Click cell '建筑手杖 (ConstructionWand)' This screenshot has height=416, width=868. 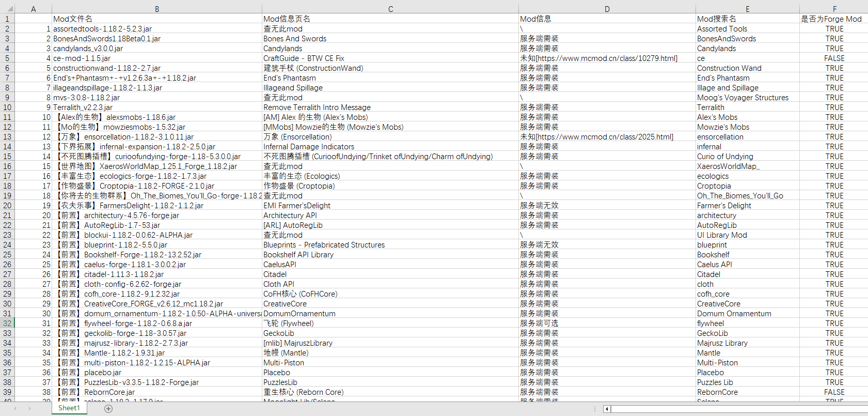390,68
